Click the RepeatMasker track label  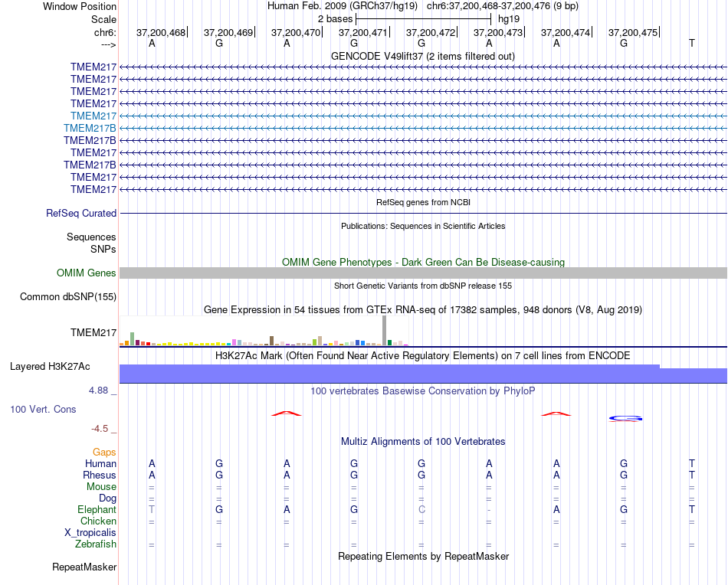[84, 567]
